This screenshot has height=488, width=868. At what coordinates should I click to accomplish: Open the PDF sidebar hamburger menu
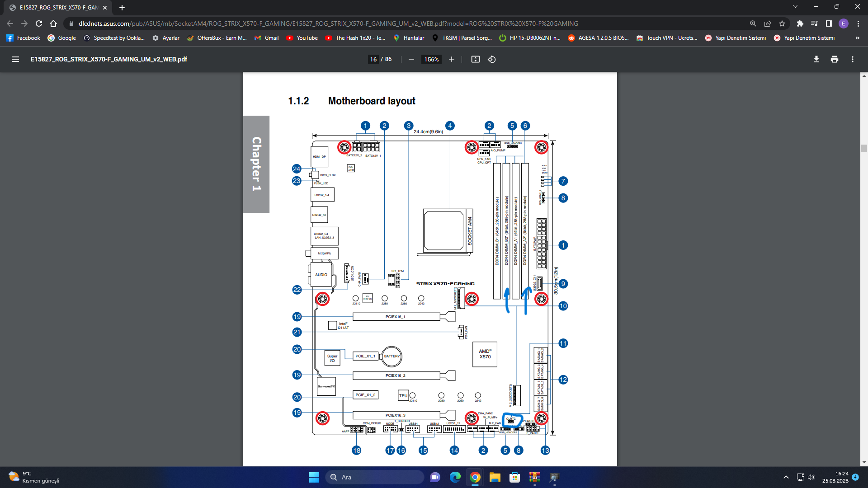coord(15,59)
